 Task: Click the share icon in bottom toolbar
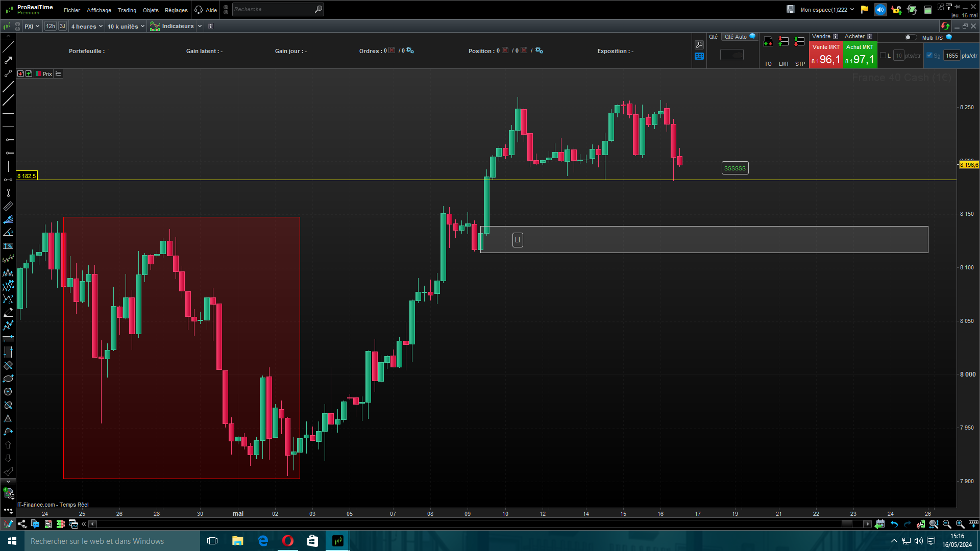tap(22, 524)
